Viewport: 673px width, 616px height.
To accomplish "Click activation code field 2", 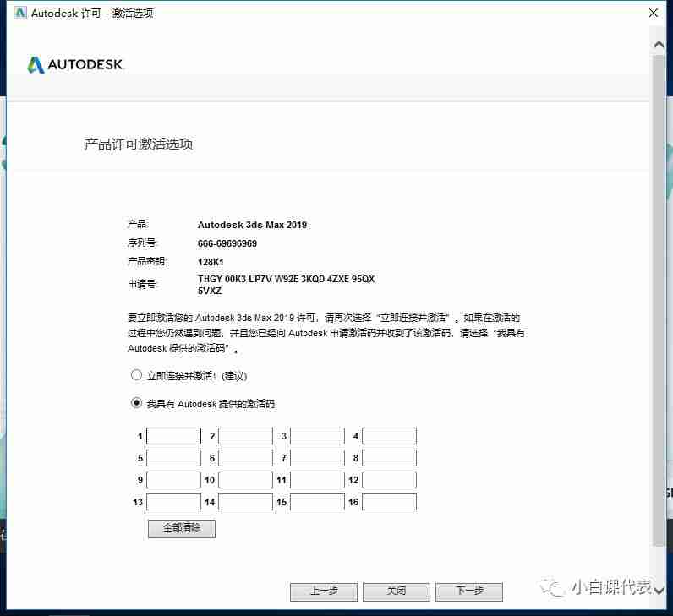I will (x=245, y=436).
